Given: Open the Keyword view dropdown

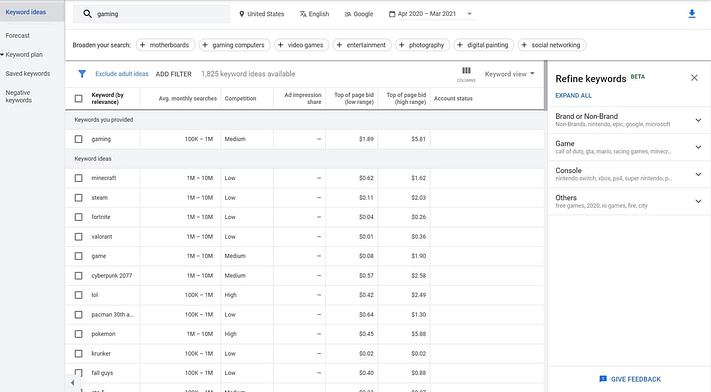Looking at the screenshot, I should tap(510, 74).
